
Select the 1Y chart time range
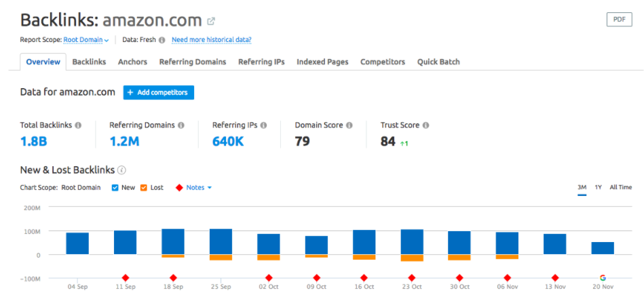click(x=598, y=187)
